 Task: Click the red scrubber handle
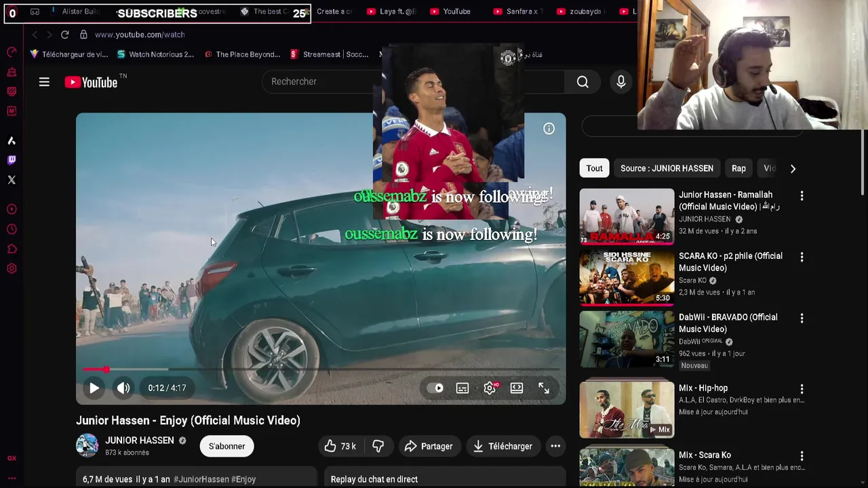[x=106, y=369]
